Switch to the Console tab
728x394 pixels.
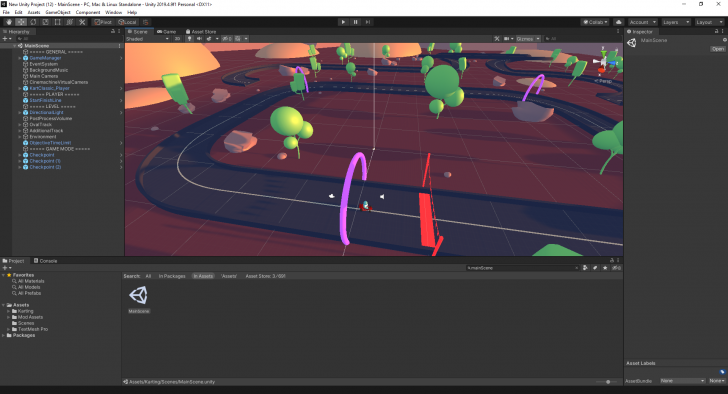pyautogui.click(x=46, y=261)
